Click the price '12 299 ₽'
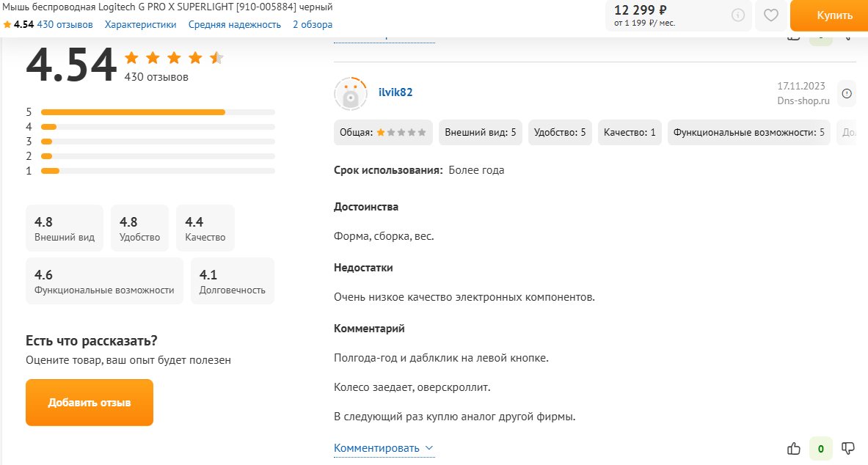 [x=641, y=10]
